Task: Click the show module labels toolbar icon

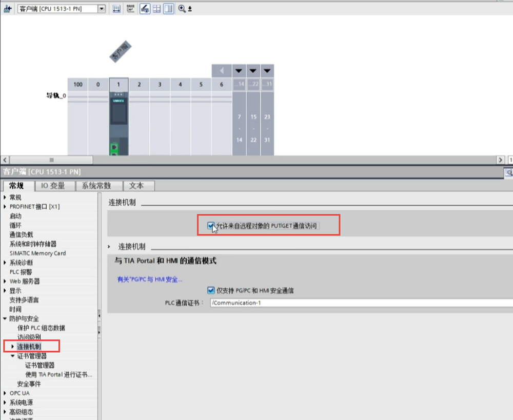Action: [130, 9]
